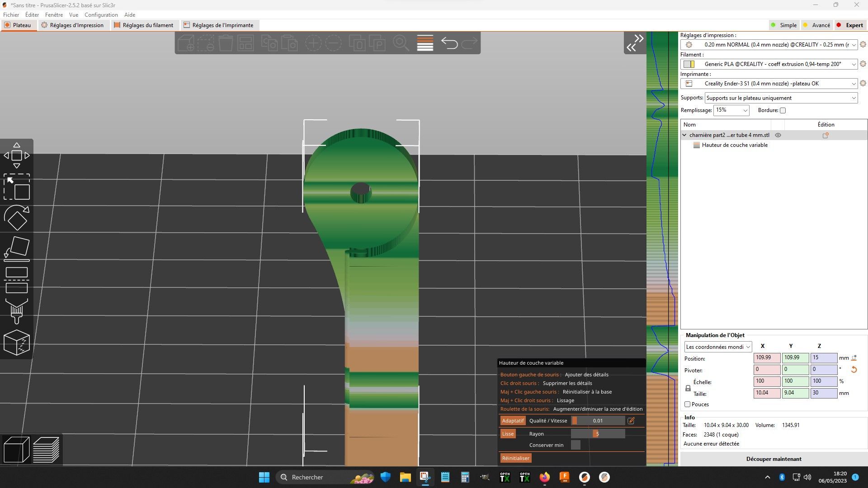Image resolution: width=868 pixels, height=488 pixels.
Task: Select the Cut tool
Action: [x=17, y=280]
